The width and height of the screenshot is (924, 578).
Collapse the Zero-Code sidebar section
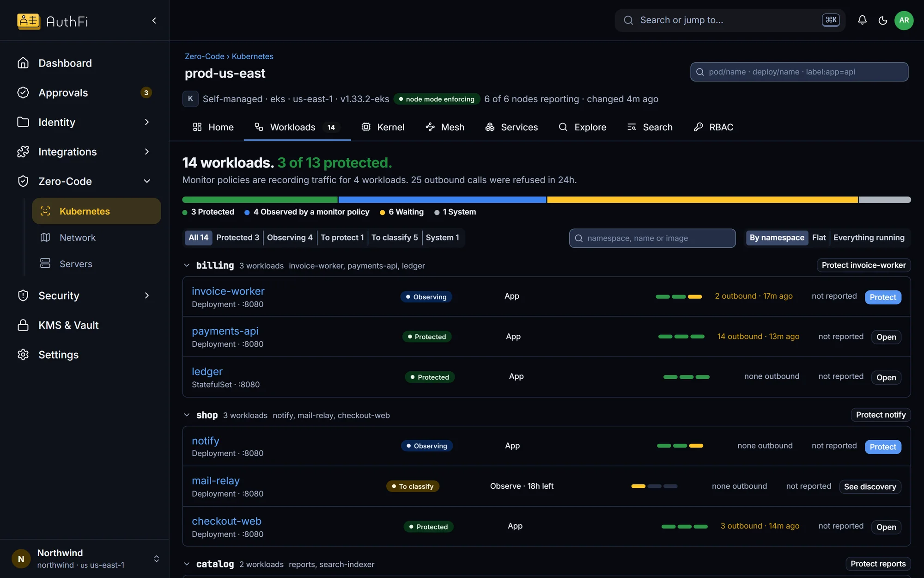pos(147,181)
